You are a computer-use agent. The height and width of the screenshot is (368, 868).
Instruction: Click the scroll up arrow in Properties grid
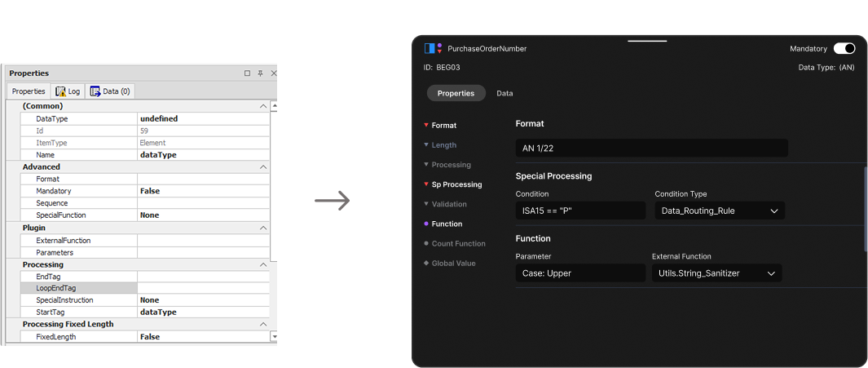(x=274, y=105)
